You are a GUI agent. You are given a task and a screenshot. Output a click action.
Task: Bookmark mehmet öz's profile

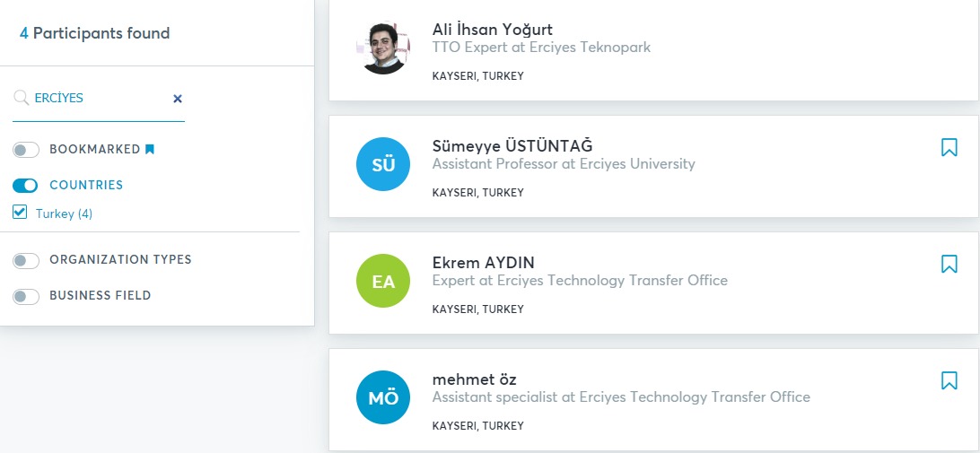click(x=949, y=380)
